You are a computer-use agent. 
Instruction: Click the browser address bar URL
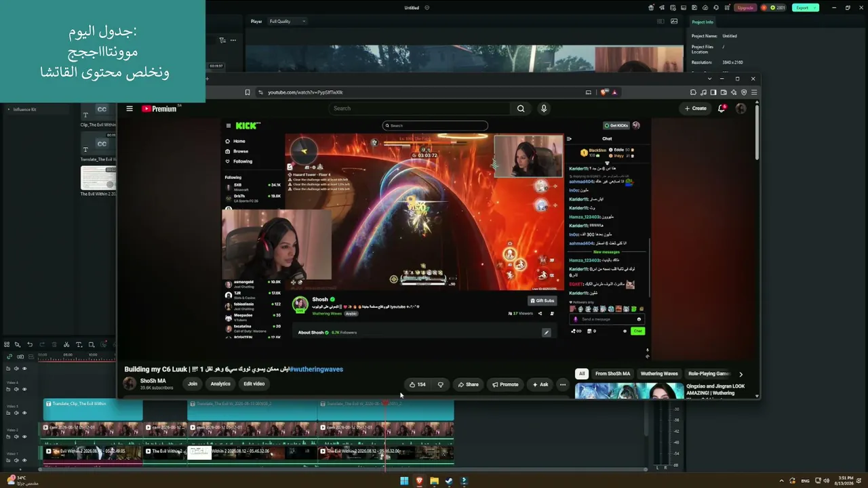pos(305,92)
